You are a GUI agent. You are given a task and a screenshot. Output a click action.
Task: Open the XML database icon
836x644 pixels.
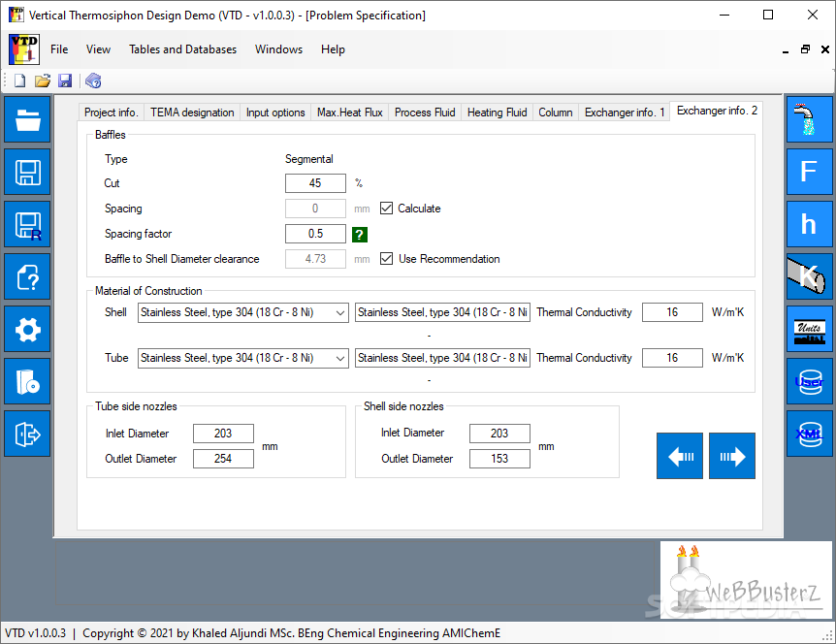[810, 434]
